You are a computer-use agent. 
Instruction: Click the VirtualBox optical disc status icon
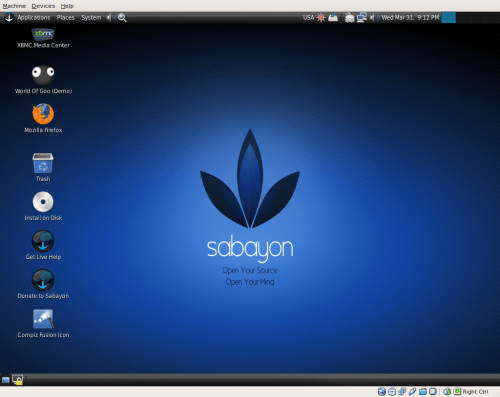pos(392,392)
